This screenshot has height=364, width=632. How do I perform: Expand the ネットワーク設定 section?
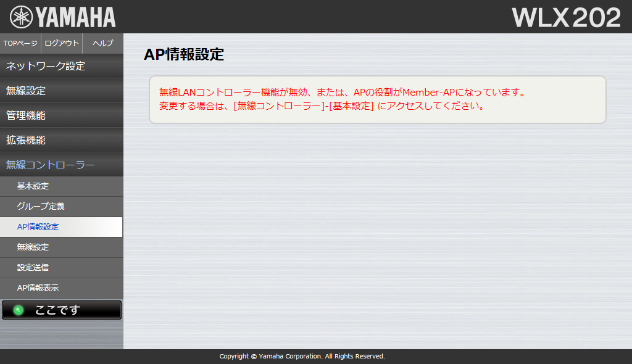(x=62, y=66)
